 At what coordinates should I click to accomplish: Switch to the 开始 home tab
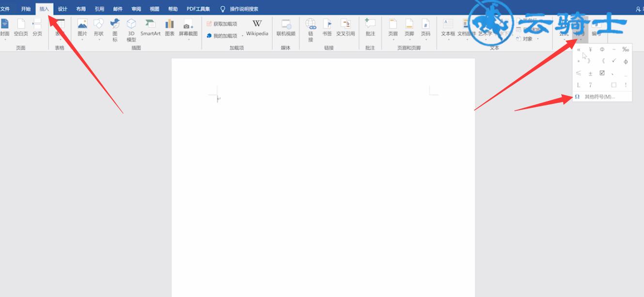(26, 9)
